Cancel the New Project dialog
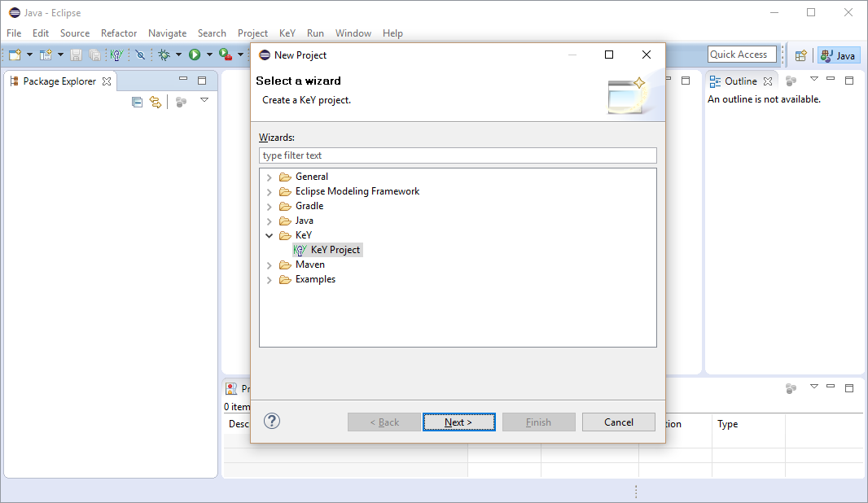The image size is (868, 503). pos(619,422)
